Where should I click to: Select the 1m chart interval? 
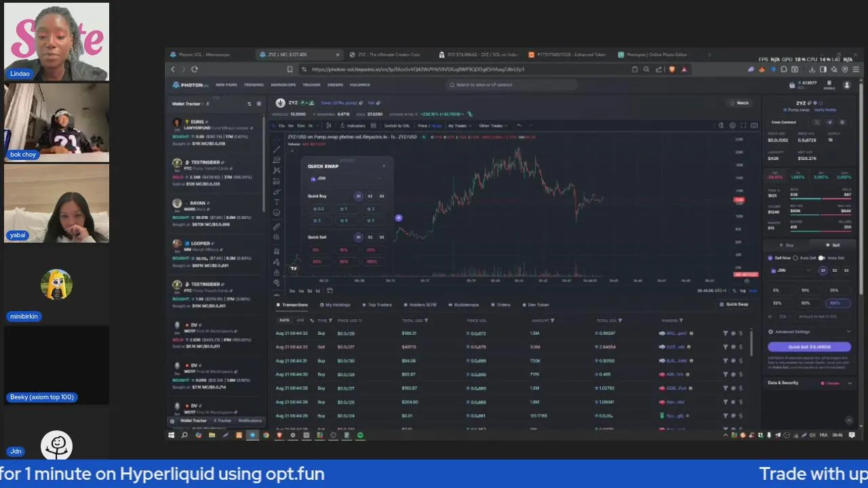pyautogui.click(x=291, y=125)
